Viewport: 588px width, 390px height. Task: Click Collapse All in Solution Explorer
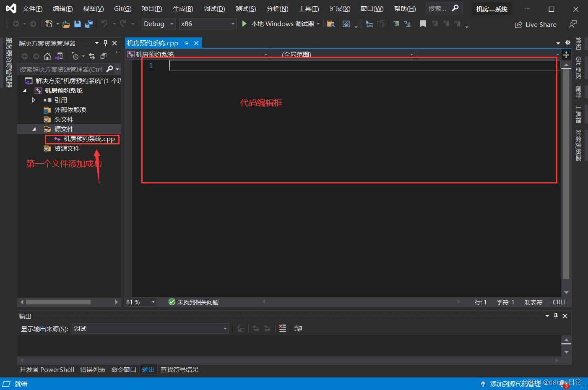[103, 56]
